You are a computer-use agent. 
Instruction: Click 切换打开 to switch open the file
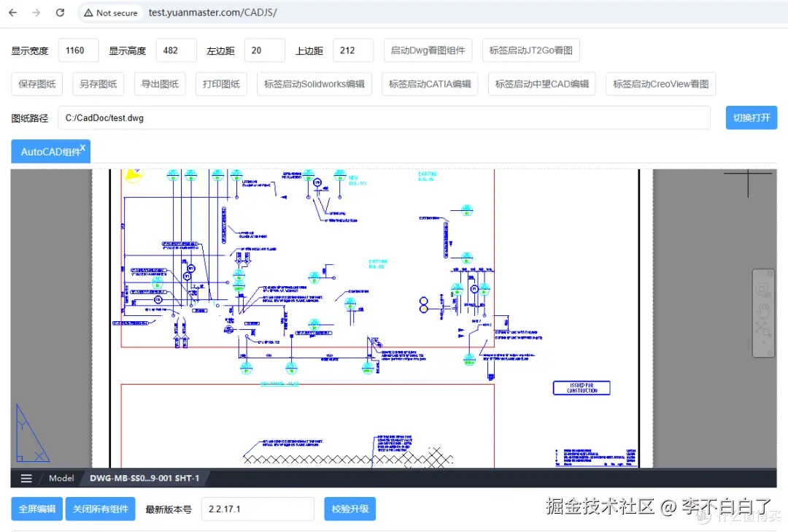tap(752, 117)
